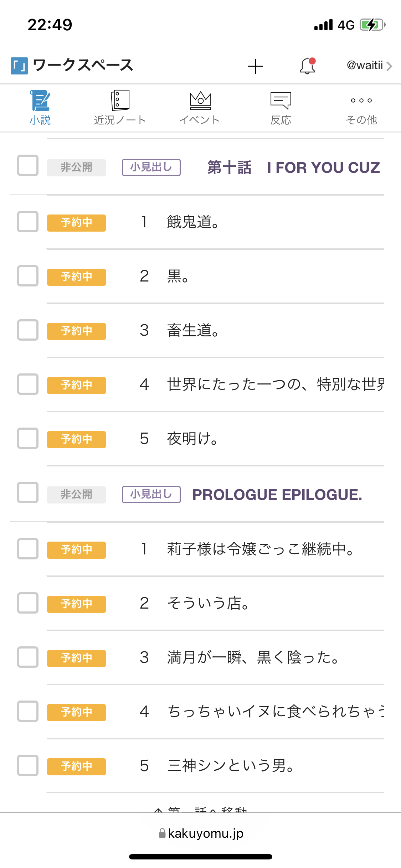Expand the @waitii account chevron
Screen dimensions: 401x868
click(x=389, y=66)
